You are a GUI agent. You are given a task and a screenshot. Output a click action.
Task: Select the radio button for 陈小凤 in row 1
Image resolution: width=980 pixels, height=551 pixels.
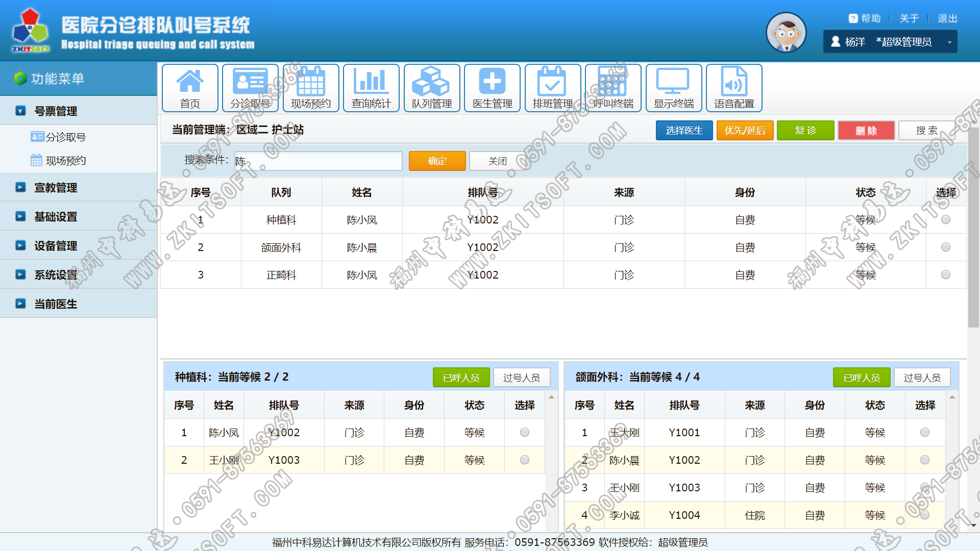point(946,219)
